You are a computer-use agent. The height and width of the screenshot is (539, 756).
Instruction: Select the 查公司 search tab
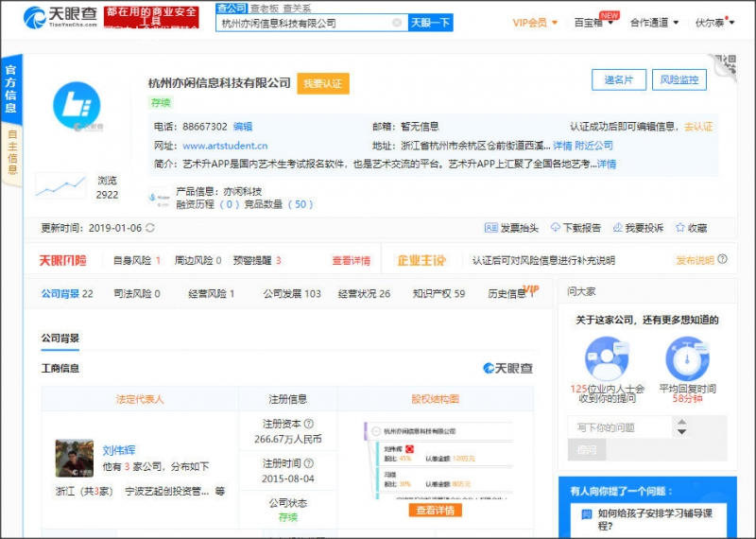232,8
